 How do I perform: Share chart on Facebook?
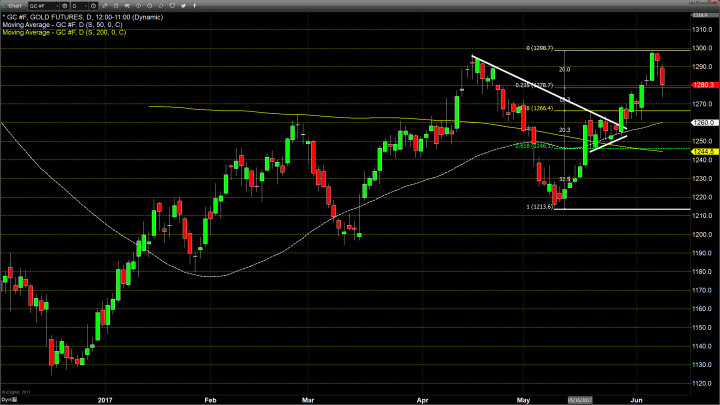(194, 6)
